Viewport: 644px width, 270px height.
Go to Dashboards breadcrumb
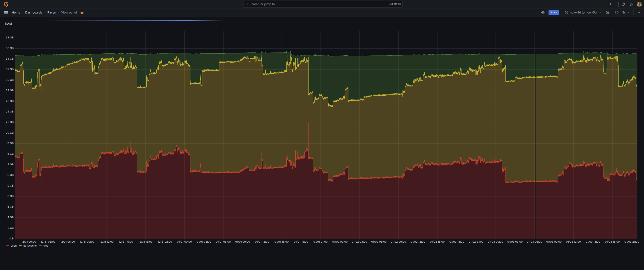coord(34,13)
